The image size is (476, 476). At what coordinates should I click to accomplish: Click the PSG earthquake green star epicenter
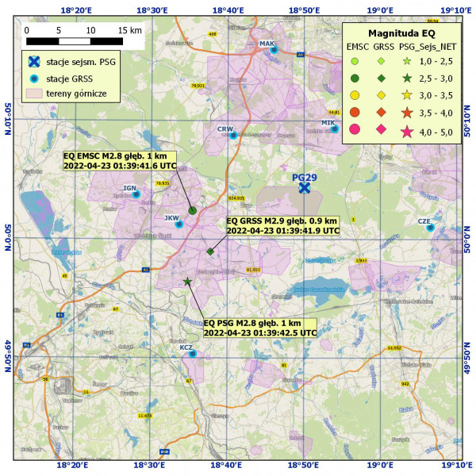tap(187, 282)
